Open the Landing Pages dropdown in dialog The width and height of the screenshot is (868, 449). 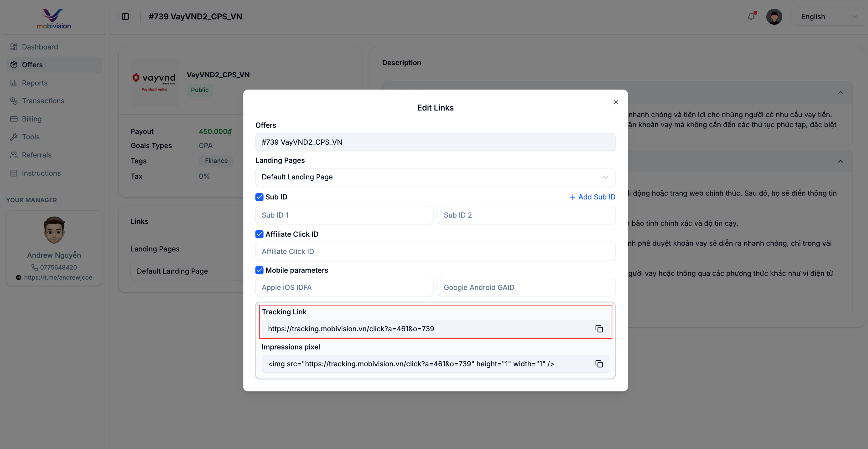[435, 177]
